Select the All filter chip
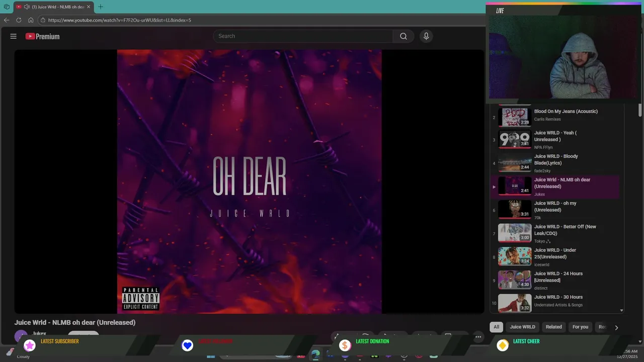Viewport: 644px width, 362px height. point(496,327)
